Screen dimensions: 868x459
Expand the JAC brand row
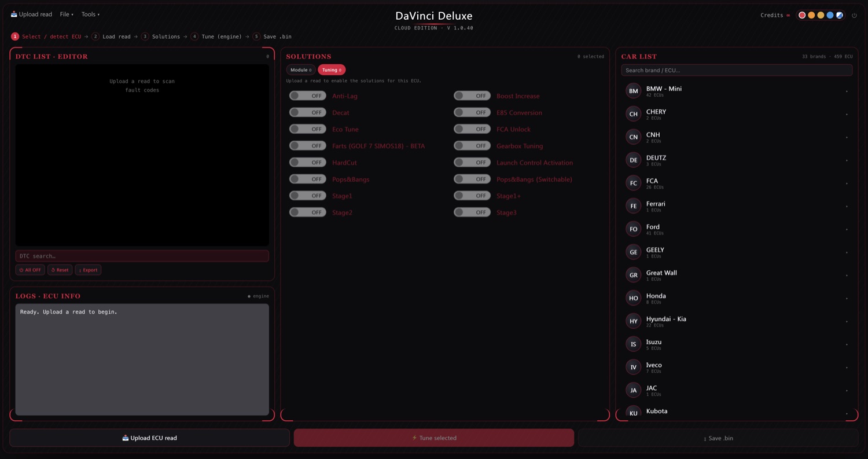(737, 390)
